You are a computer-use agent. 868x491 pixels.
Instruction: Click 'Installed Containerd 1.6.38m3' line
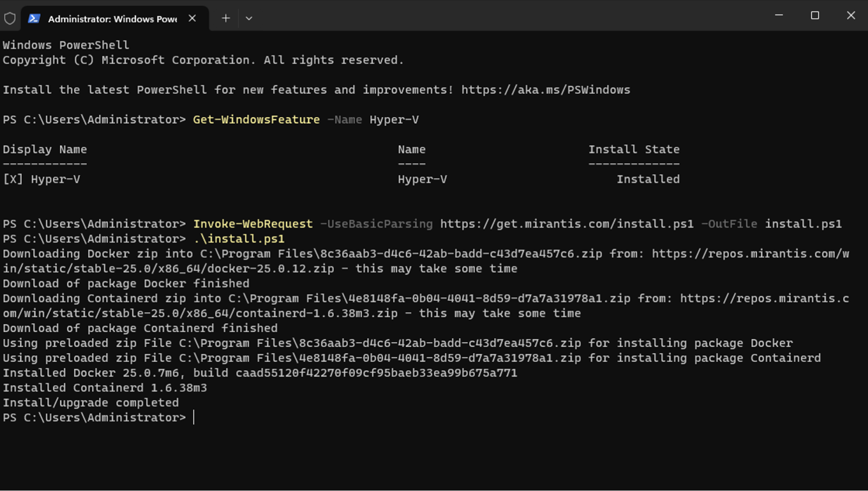pos(105,387)
